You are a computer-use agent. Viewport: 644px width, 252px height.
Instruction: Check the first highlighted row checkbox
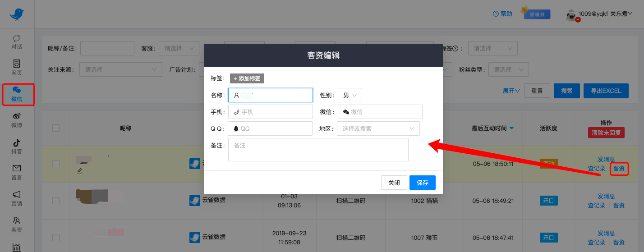click(56, 163)
